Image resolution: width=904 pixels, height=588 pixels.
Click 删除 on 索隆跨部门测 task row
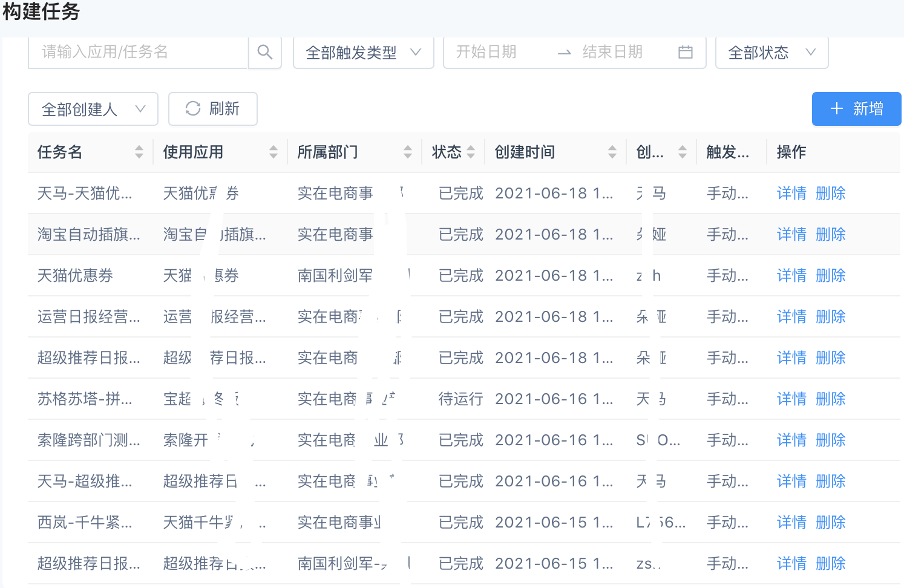point(830,440)
